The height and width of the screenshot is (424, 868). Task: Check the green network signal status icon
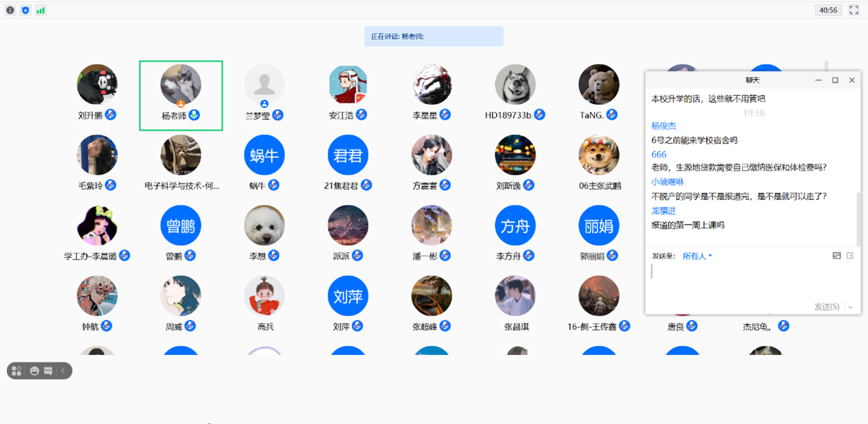(x=40, y=10)
